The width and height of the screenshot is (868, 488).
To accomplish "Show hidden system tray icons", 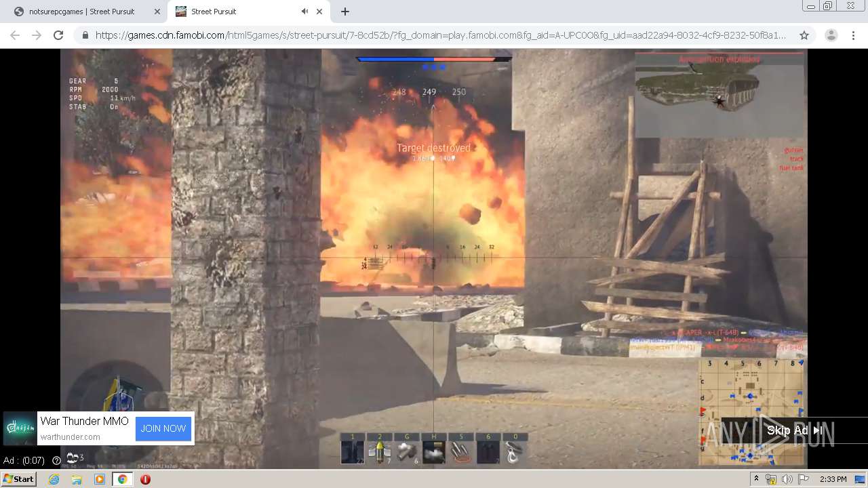I will [756, 479].
